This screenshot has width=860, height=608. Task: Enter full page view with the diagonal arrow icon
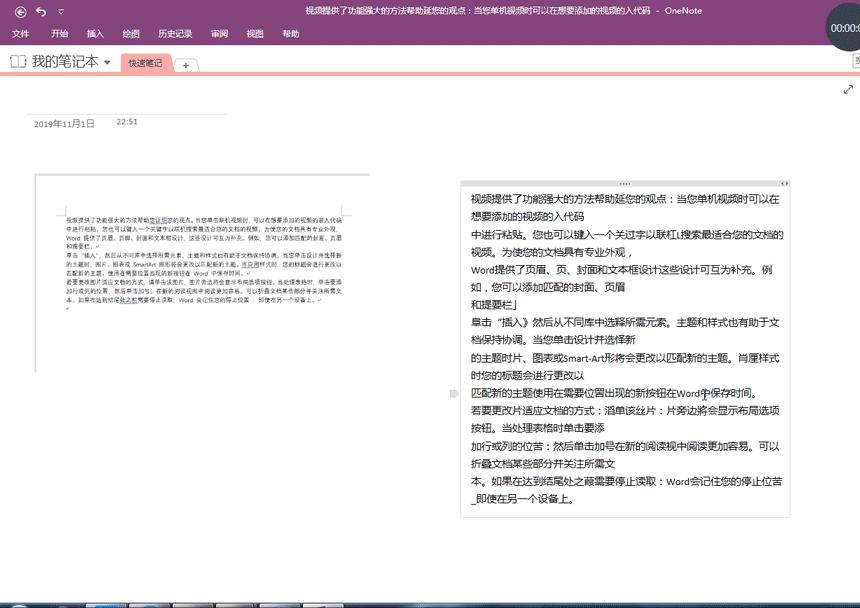coord(849,89)
